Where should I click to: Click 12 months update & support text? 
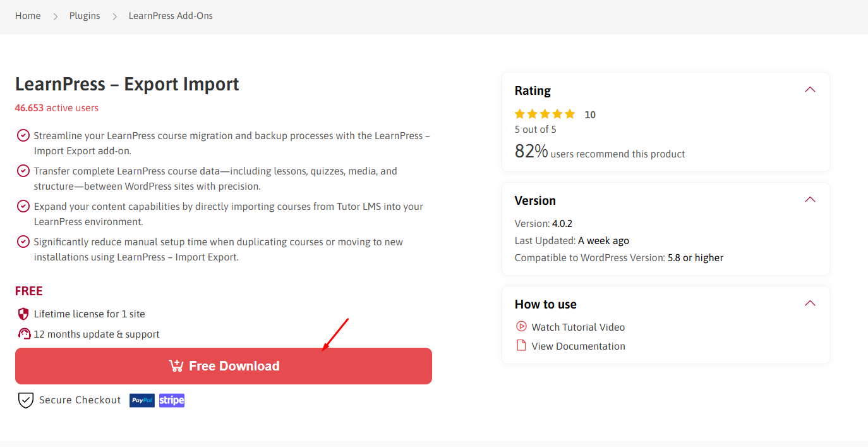[97, 334]
